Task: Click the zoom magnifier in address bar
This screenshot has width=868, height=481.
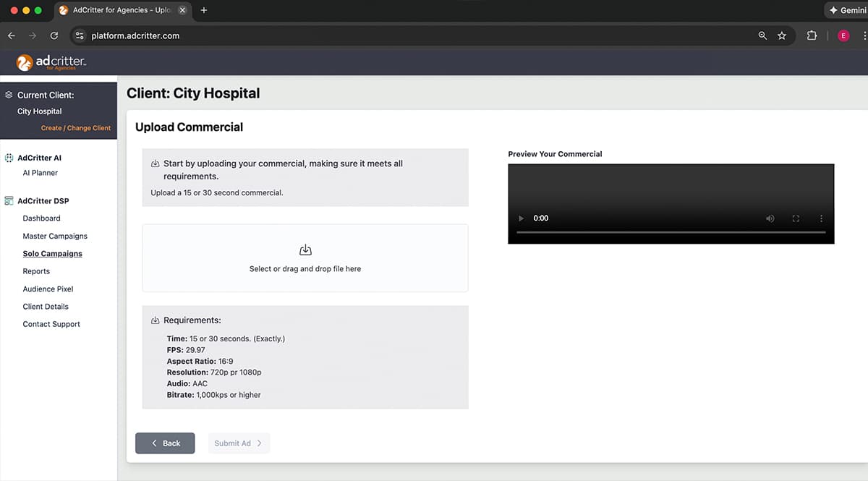Action: pos(762,35)
